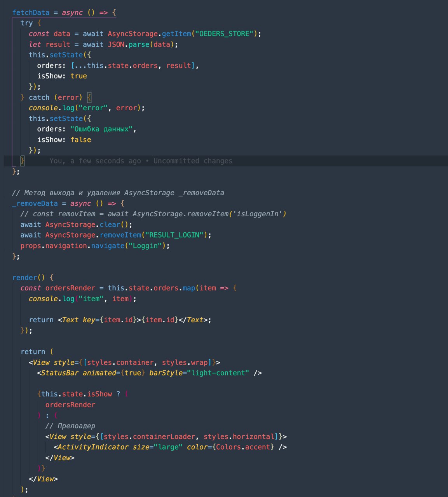This screenshot has width=448, height=497.
Task: Click the ActivityIndicator tag name
Action: (93, 447)
